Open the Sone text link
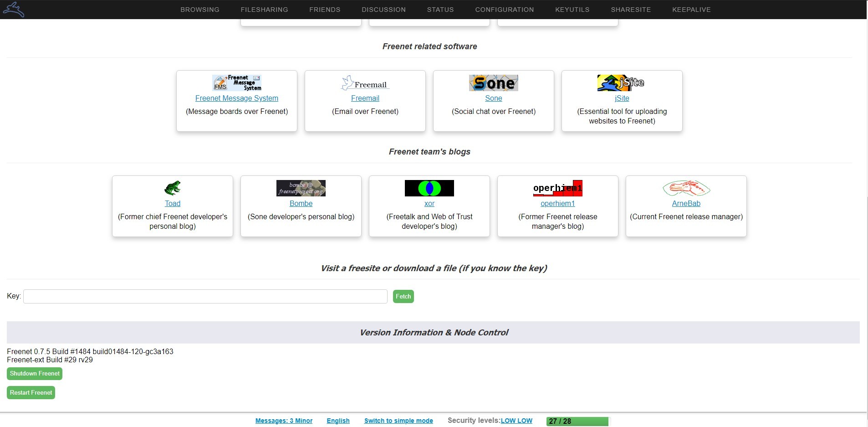This screenshot has height=427, width=868. pyautogui.click(x=494, y=98)
